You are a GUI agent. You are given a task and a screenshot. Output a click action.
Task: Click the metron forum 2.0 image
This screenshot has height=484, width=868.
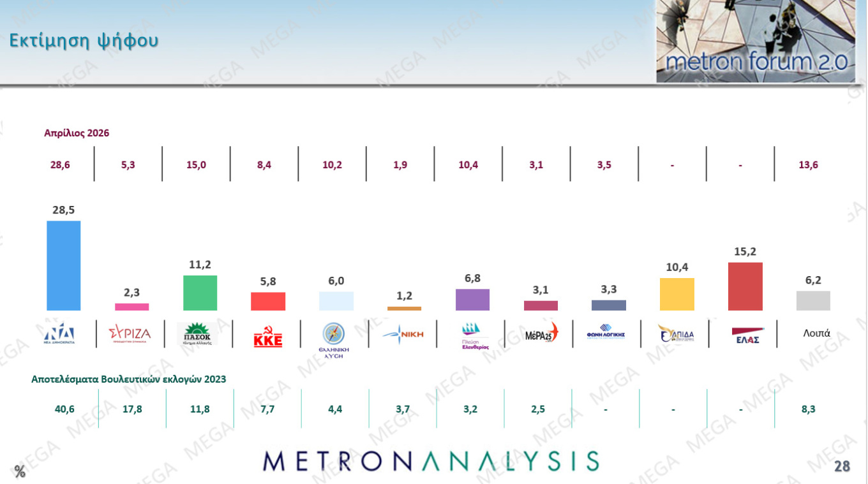point(756,41)
